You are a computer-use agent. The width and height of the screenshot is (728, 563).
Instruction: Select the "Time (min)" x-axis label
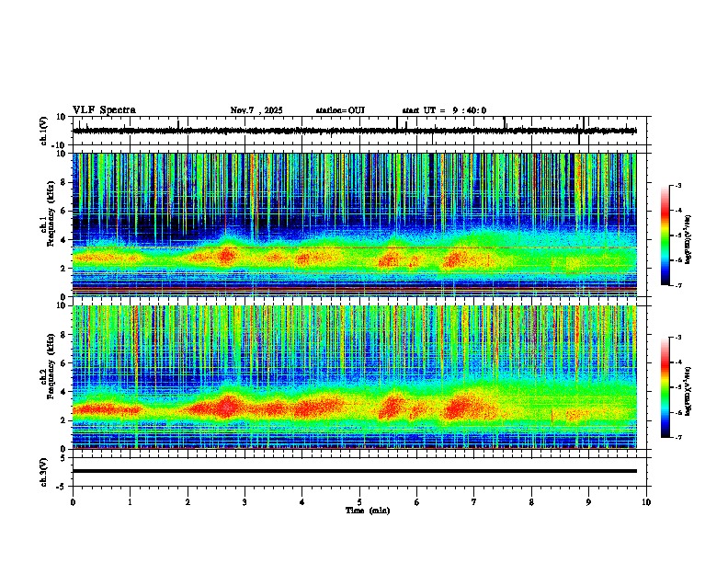[x=368, y=511]
